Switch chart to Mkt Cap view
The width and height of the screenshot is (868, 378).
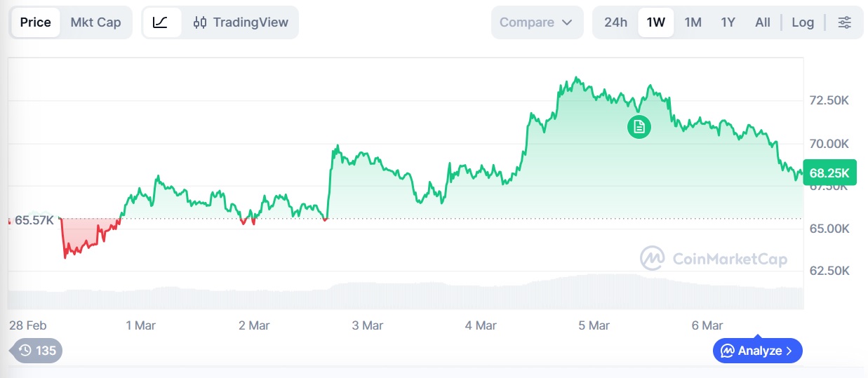point(95,22)
